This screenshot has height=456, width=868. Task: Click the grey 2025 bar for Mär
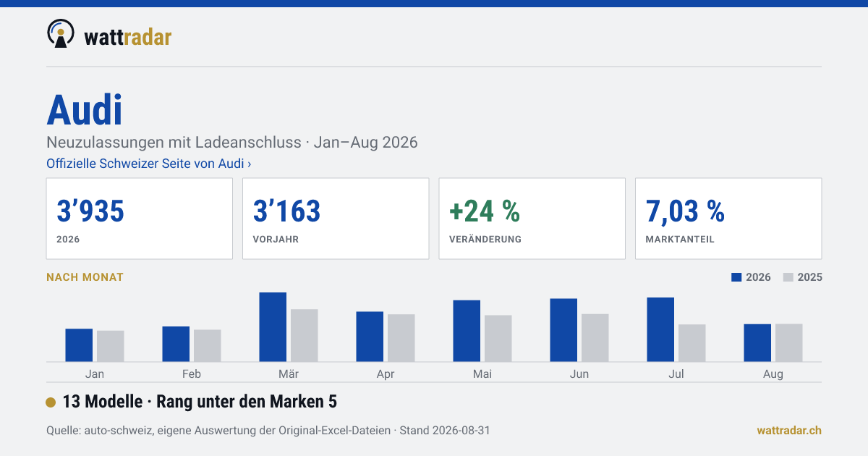click(305, 335)
